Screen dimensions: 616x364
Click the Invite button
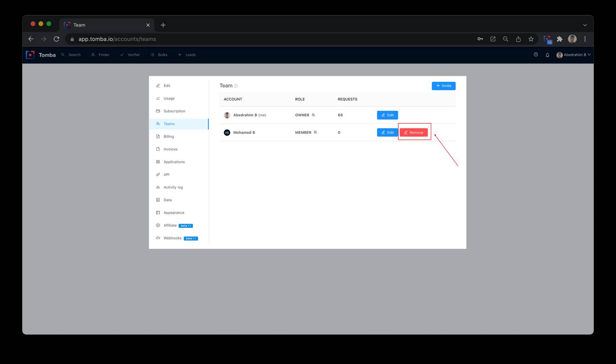pos(444,86)
